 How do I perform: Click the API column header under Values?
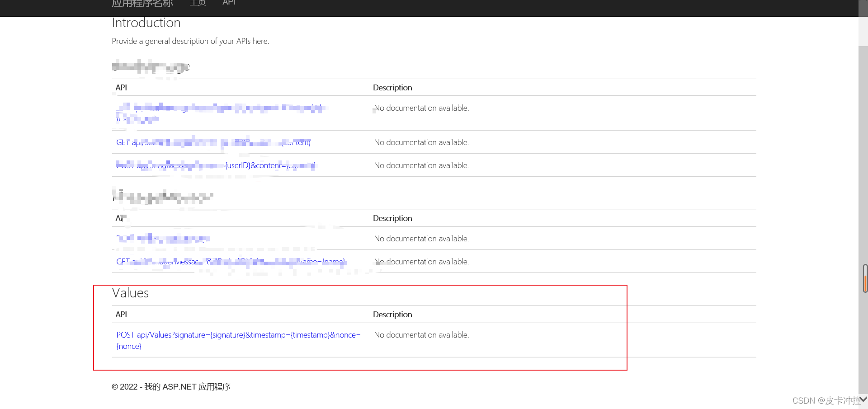click(x=121, y=315)
